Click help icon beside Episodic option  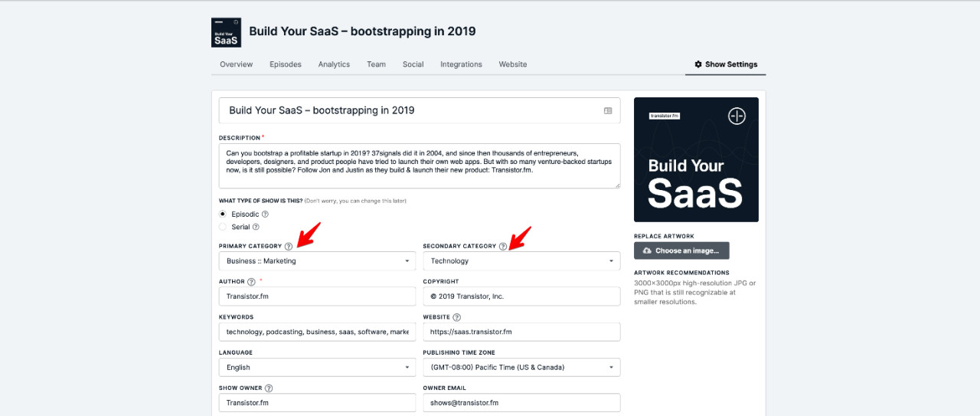[266, 215]
